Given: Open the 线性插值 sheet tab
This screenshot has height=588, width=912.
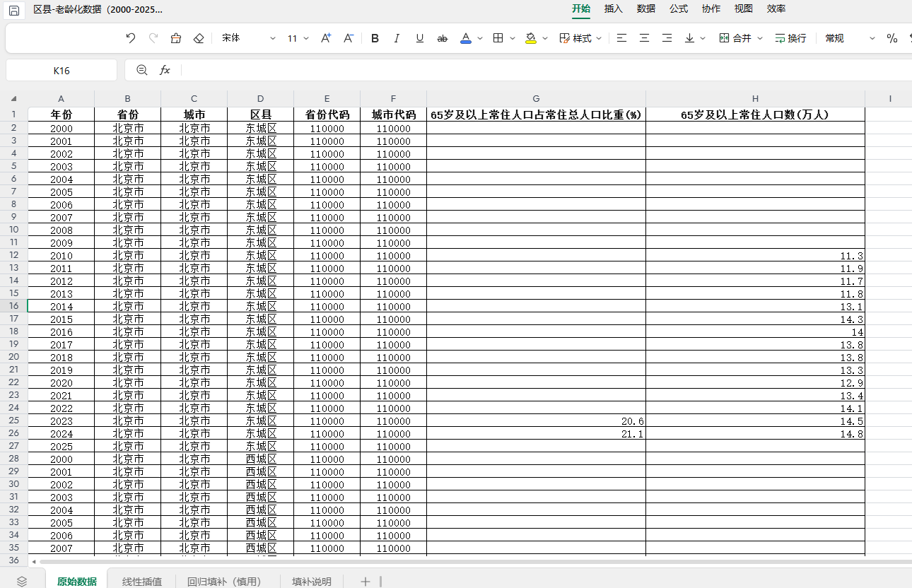Looking at the screenshot, I should pos(142,582).
